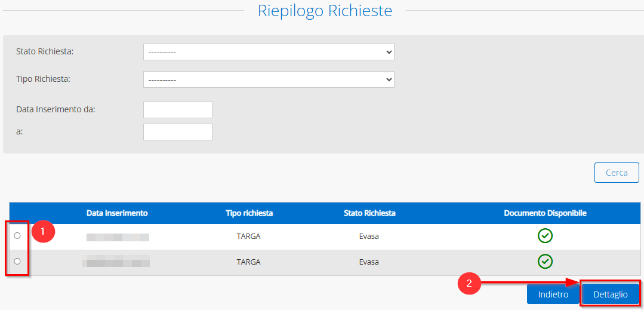The width and height of the screenshot is (644, 310).
Task: Select the radio button in the first table row
Action: click(x=17, y=236)
